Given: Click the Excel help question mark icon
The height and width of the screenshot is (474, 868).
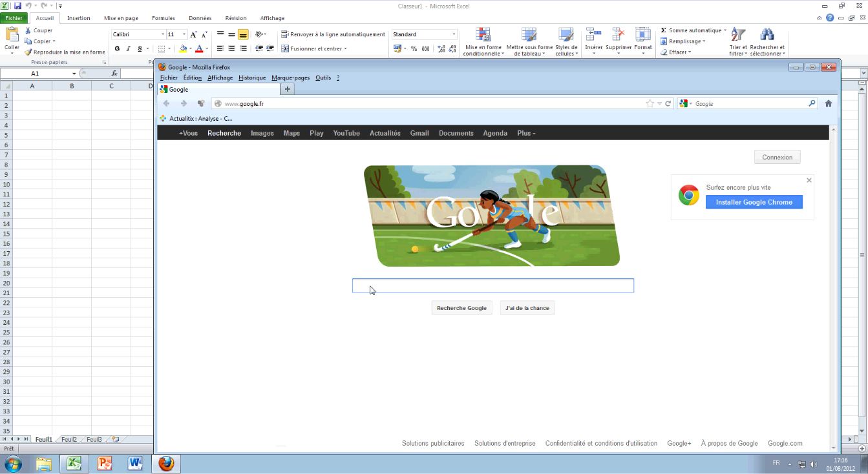Looking at the screenshot, I should tap(830, 18).
